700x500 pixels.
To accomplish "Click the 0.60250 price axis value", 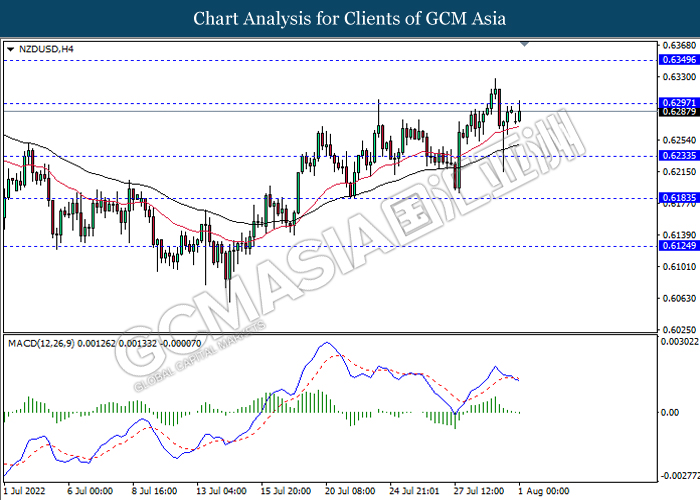I will (679, 330).
